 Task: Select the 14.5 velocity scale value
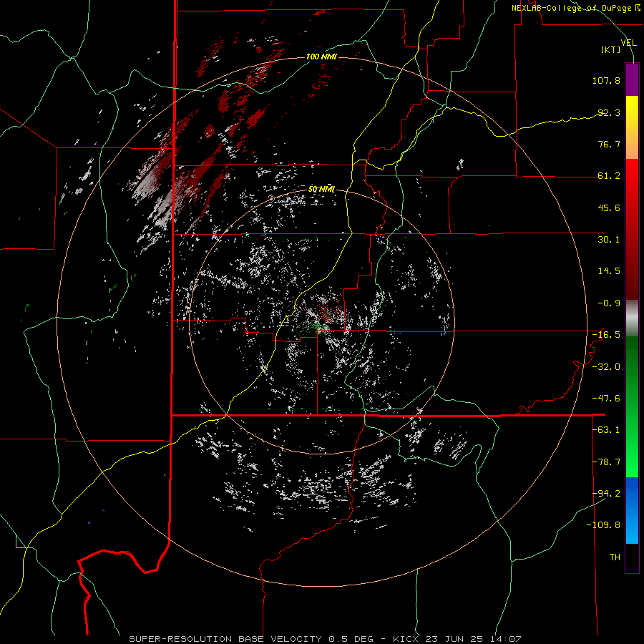pos(609,271)
